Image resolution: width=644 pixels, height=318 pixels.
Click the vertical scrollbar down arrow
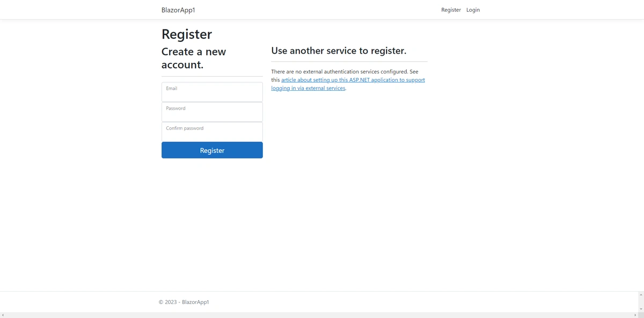(641, 308)
